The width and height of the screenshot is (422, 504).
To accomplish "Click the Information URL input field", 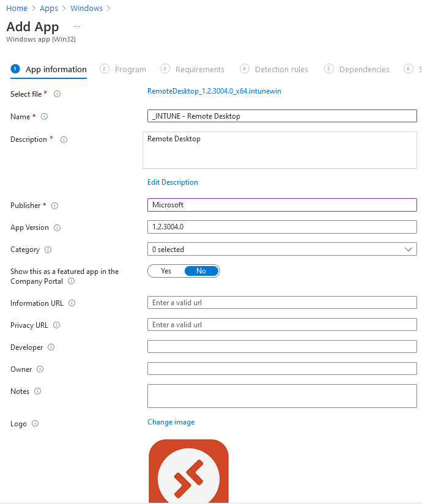I will tap(282, 303).
